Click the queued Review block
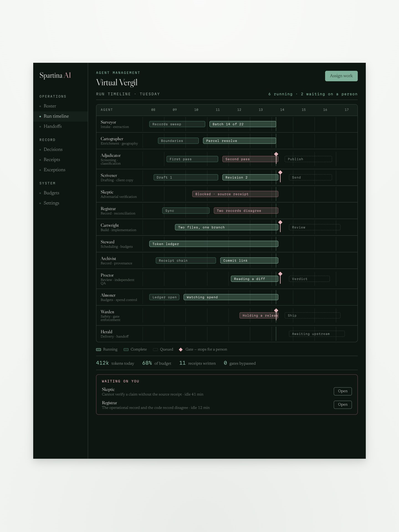The height and width of the screenshot is (532, 399). coord(315,227)
